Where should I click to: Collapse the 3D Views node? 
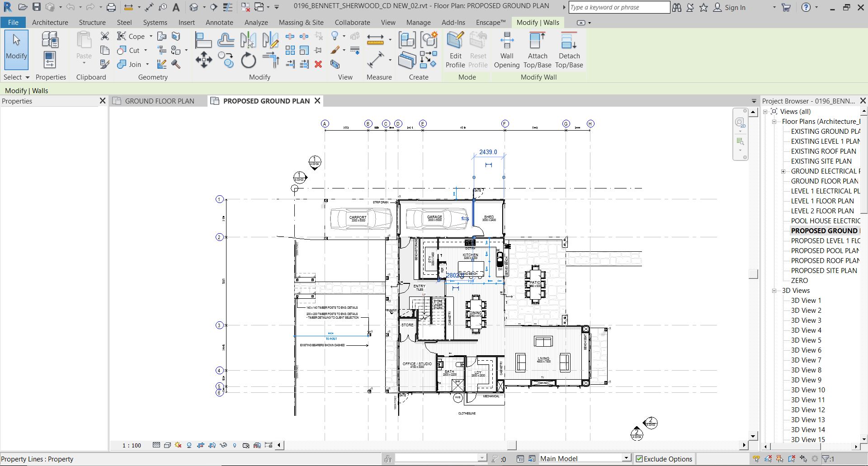tap(774, 291)
